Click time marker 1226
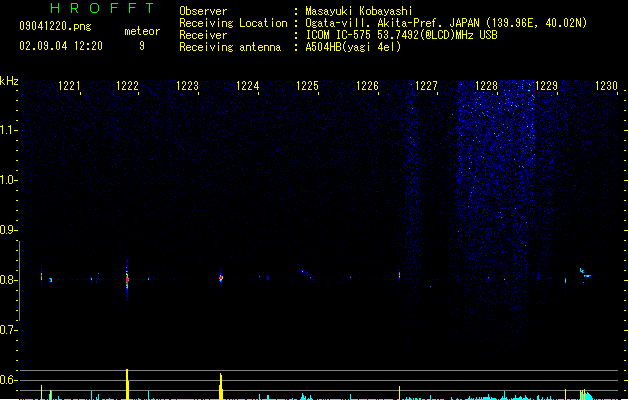This screenshot has height=400, width=629. click(367, 86)
